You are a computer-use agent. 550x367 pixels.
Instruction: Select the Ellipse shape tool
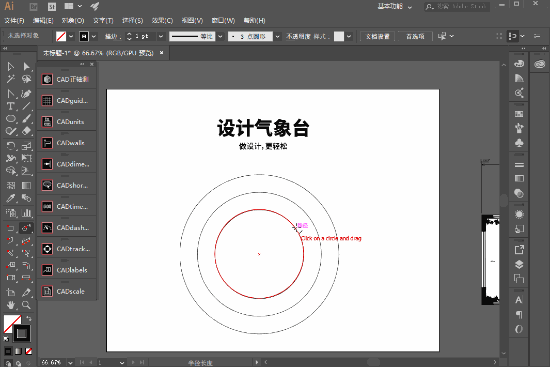[11, 119]
